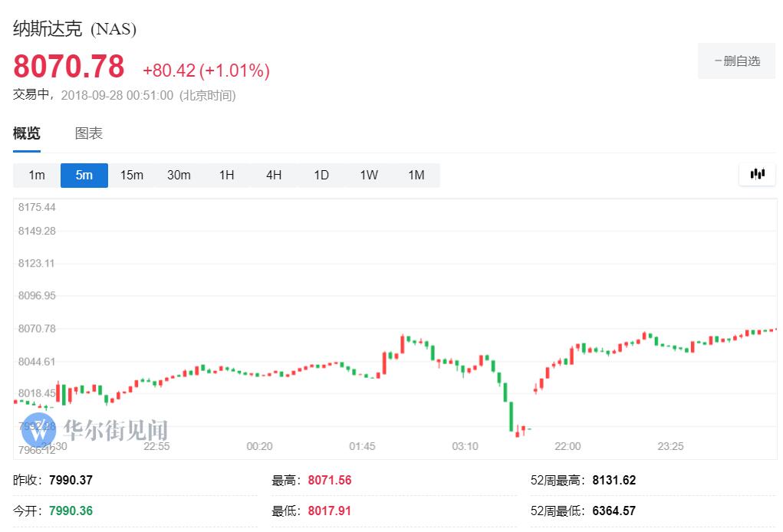This screenshot has height=532, width=783.
Task: Click the y-axis label 8096.95
Action: [x=37, y=295]
